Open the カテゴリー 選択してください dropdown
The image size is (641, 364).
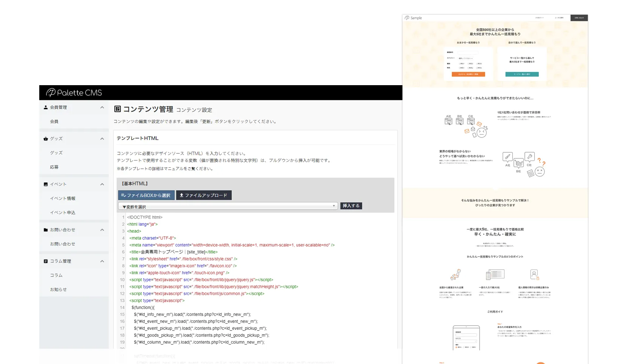pos(466,58)
